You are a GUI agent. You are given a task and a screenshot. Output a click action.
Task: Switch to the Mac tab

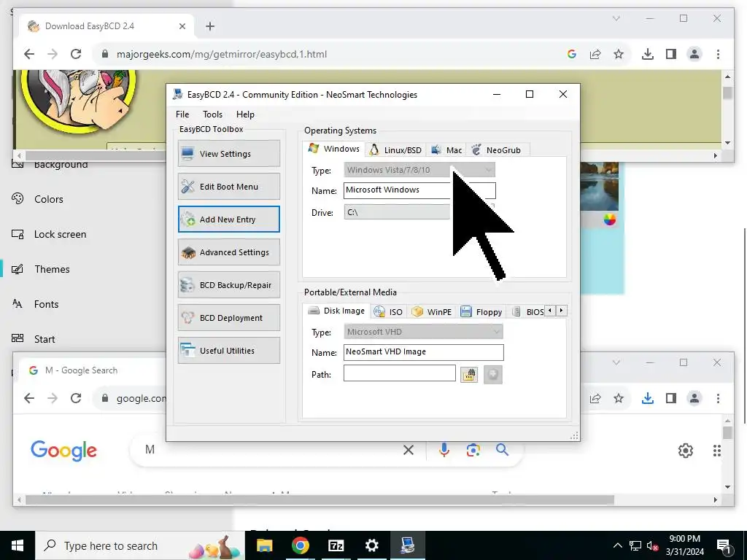point(446,150)
